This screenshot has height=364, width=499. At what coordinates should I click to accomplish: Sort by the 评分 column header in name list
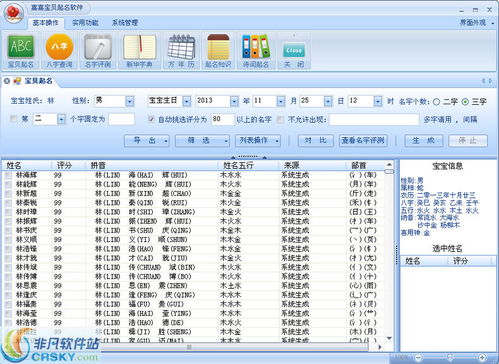[x=68, y=165]
